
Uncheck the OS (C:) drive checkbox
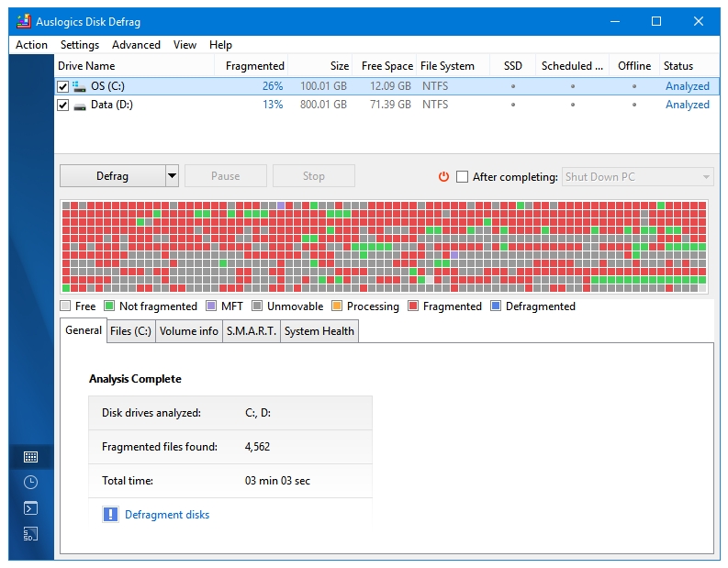(62, 86)
